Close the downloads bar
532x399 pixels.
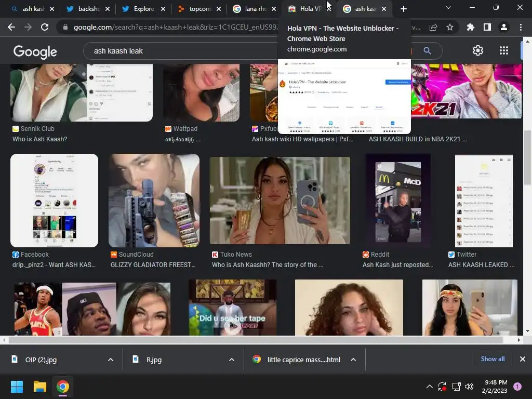point(523,359)
